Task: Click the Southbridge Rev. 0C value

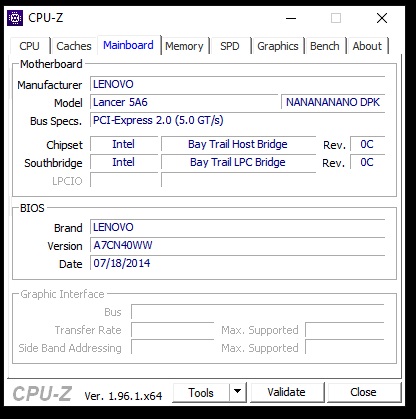Action: (367, 162)
